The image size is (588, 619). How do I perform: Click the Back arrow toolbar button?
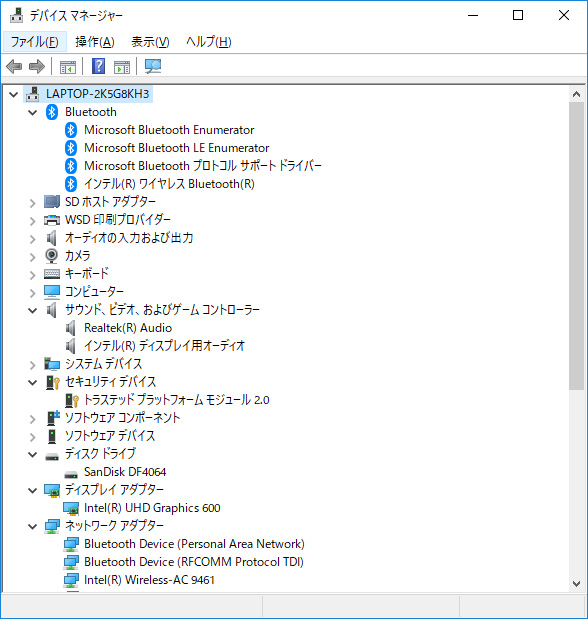(x=14, y=66)
